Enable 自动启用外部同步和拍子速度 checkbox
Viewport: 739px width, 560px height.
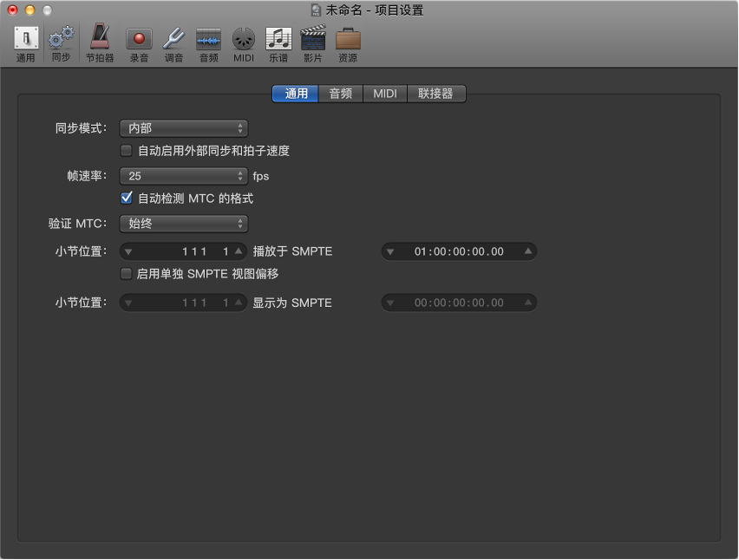point(126,151)
